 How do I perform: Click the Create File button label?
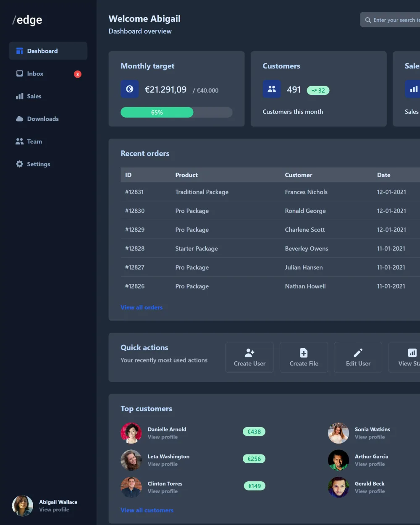(304, 364)
